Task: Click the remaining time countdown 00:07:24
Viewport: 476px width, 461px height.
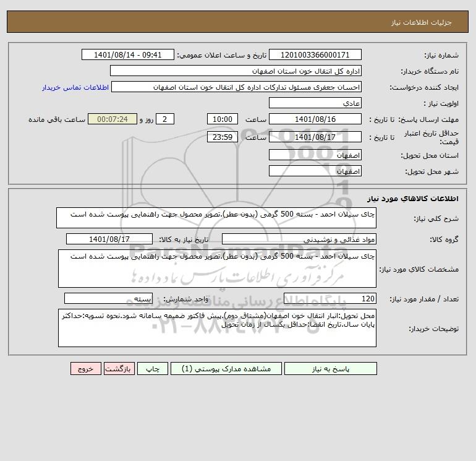Action: (x=113, y=119)
